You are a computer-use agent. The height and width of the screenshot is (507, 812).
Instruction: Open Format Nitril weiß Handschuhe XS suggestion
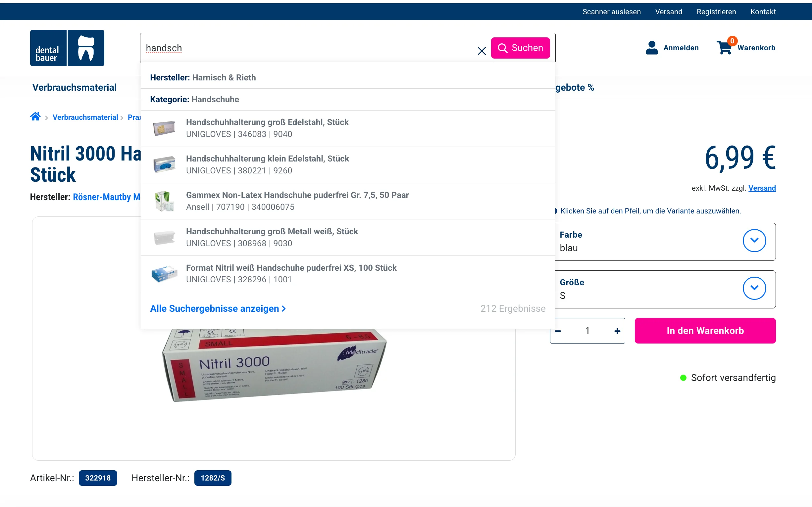click(348, 274)
